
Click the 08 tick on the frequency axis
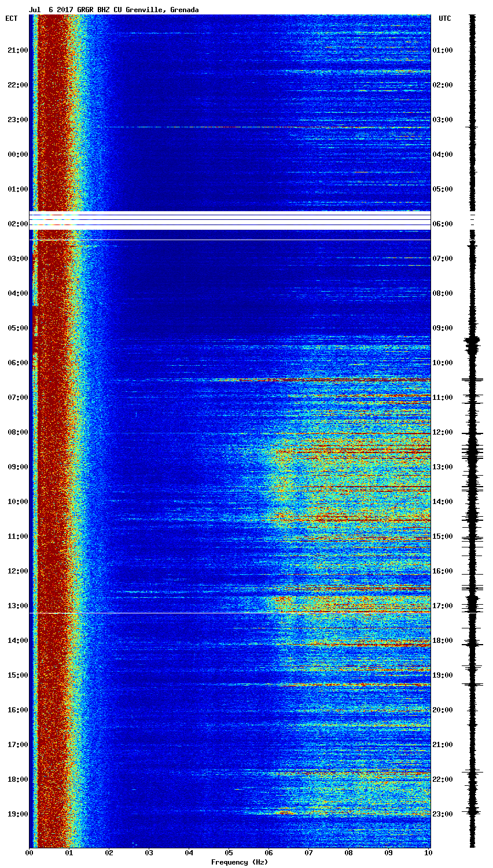click(349, 853)
